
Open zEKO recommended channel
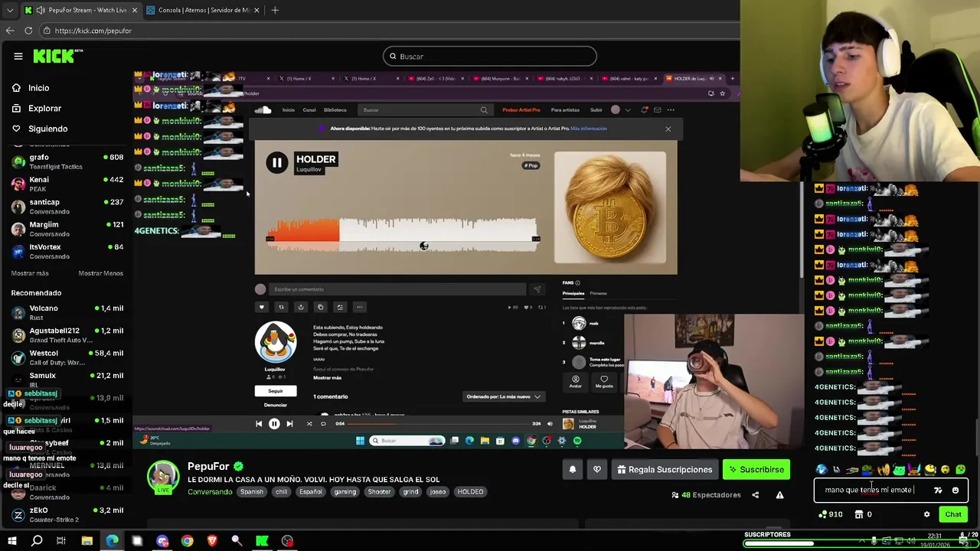[67, 514]
